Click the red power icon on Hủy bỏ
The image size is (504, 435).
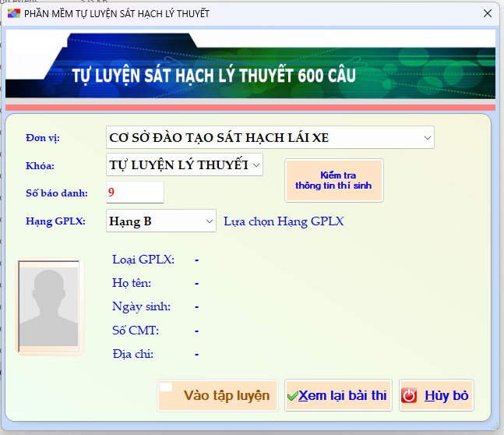409,395
